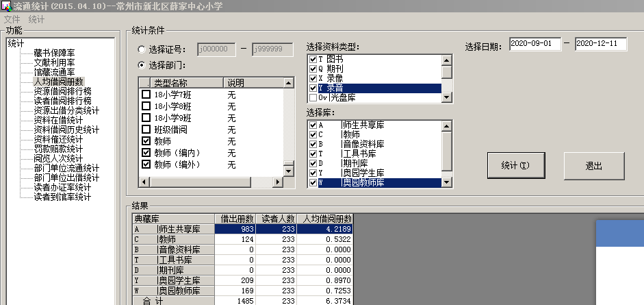Image resolution: width=644 pixels, height=305 pixels.
Task: Uncheck the X 录像 material type
Action: [x=313, y=78]
